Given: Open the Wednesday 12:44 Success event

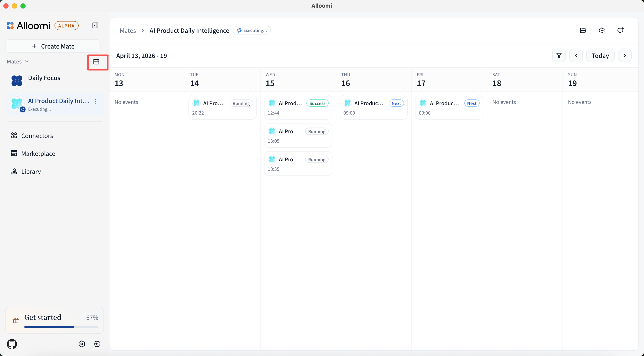Looking at the screenshot, I should pyautogui.click(x=298, y=108).
